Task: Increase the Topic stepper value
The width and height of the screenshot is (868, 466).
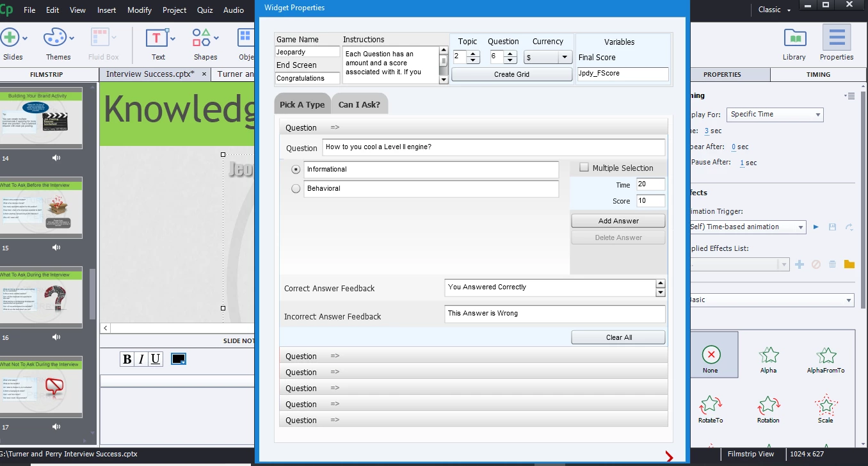Action: pos(473,54)
